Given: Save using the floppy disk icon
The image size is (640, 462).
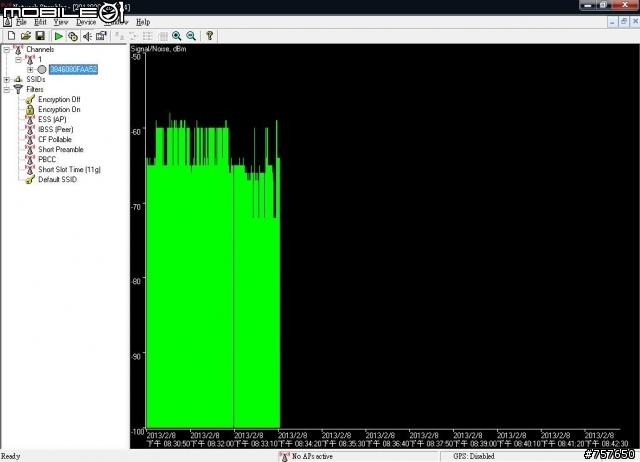Looking at the screenshot, I should click(x=40, y=36).
